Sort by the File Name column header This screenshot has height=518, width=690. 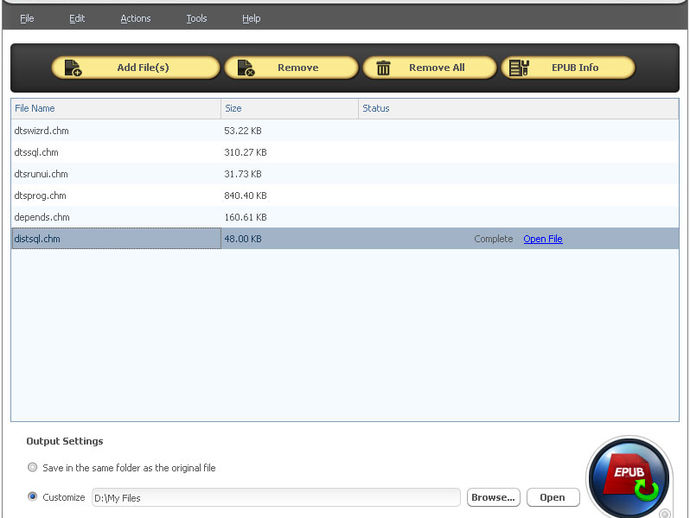116,108
